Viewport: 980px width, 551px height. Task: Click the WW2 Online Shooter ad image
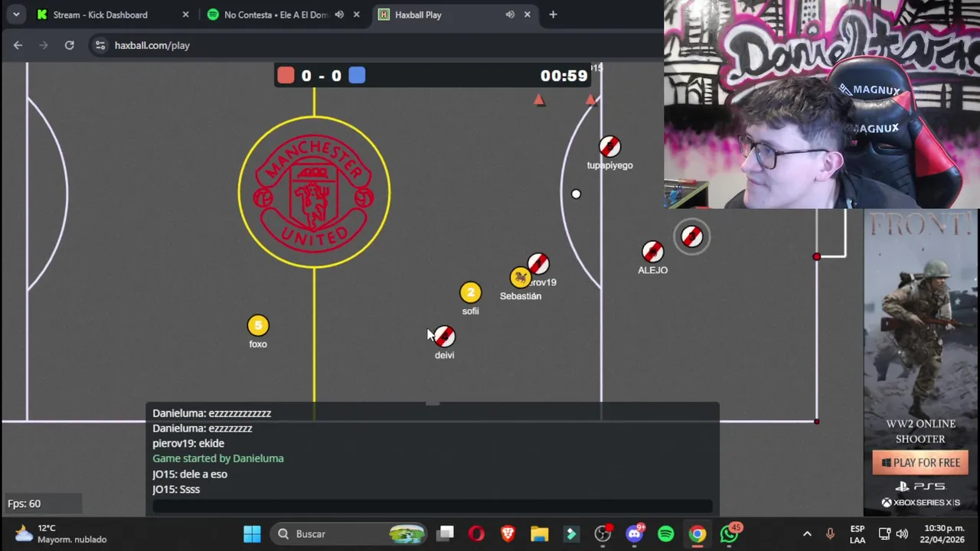920,328
